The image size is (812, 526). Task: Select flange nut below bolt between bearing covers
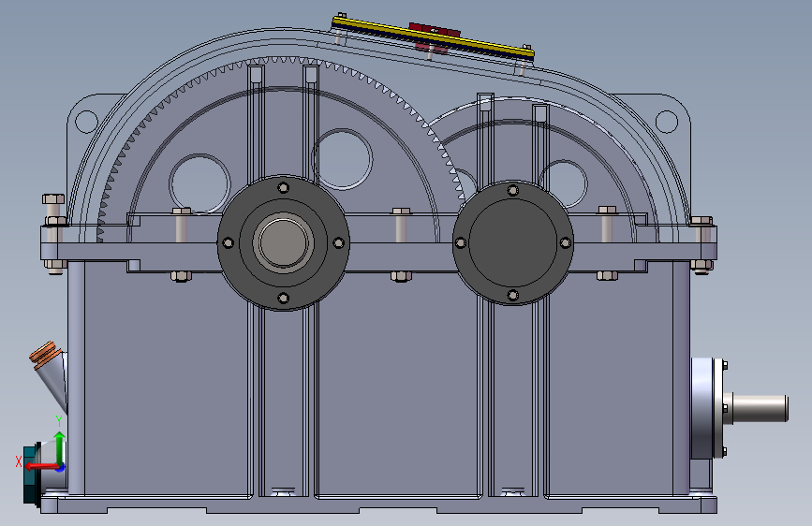[402, 276]
